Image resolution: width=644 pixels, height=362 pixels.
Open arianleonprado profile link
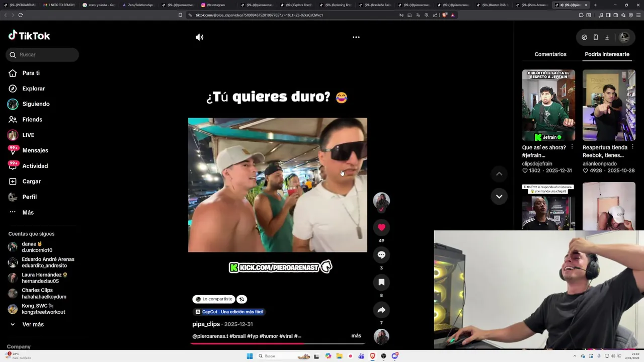click(x=599, y=164)
